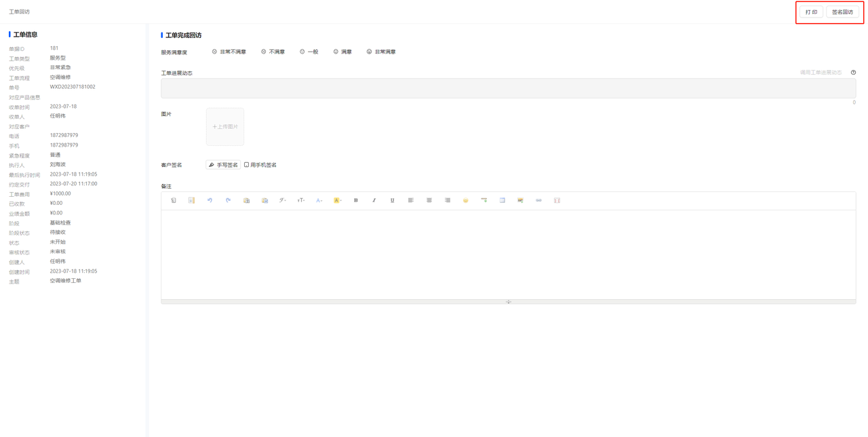Toggle bold formatting in remarks editor
This screenshot has height=437, width=868.
pyautogui.click(x=356, y=200)
